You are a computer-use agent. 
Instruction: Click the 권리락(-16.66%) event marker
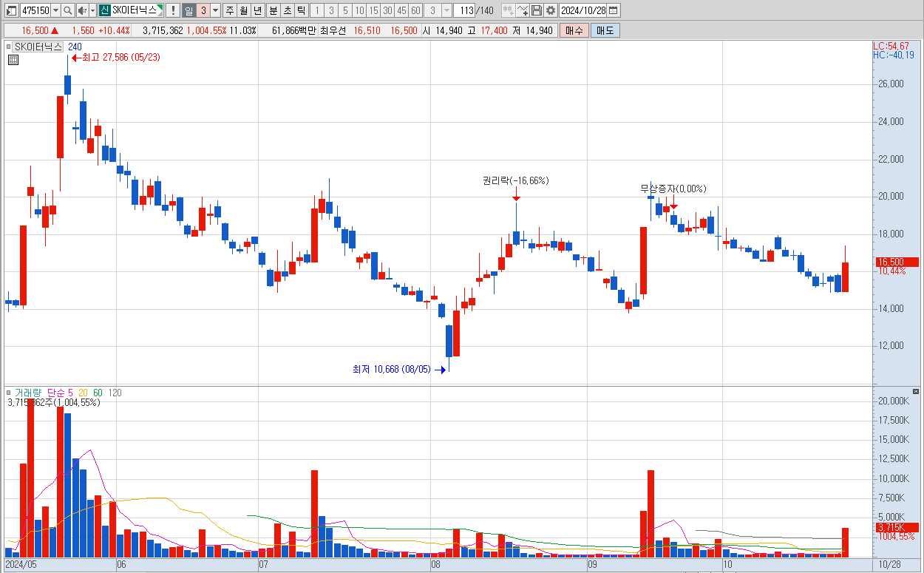coord(516,180)
